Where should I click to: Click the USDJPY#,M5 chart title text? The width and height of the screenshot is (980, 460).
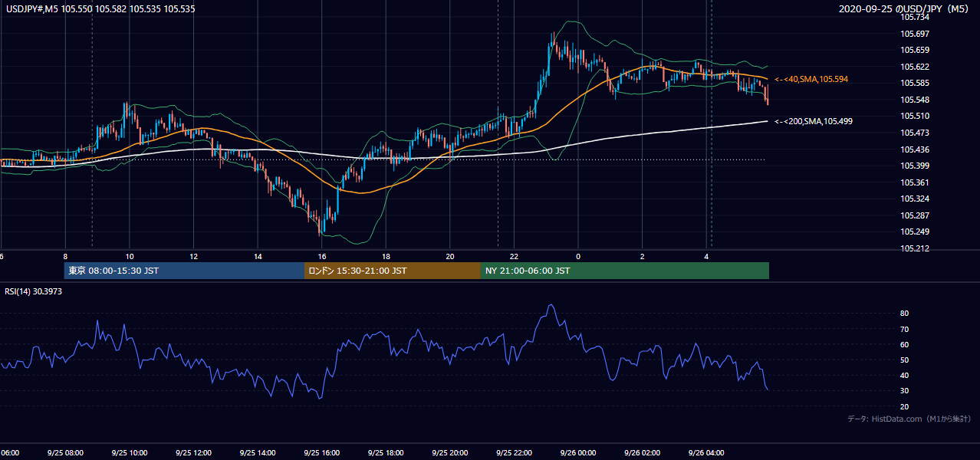coord(100,9)
